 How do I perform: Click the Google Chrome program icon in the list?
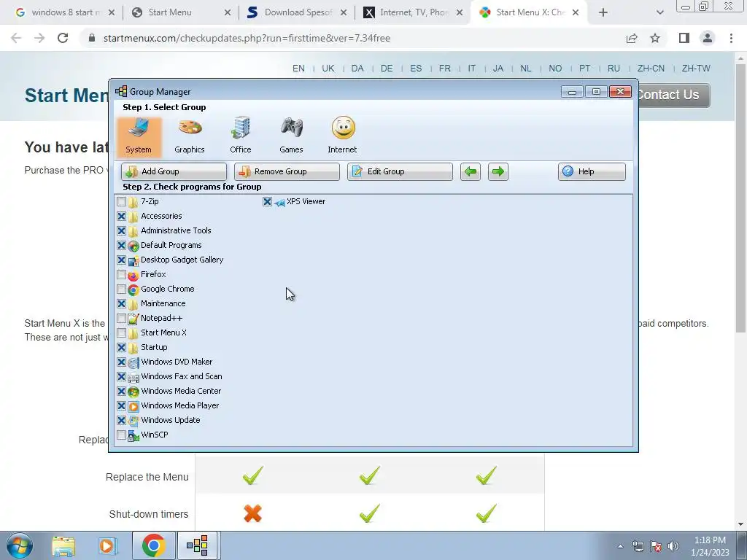click(133, 289)
